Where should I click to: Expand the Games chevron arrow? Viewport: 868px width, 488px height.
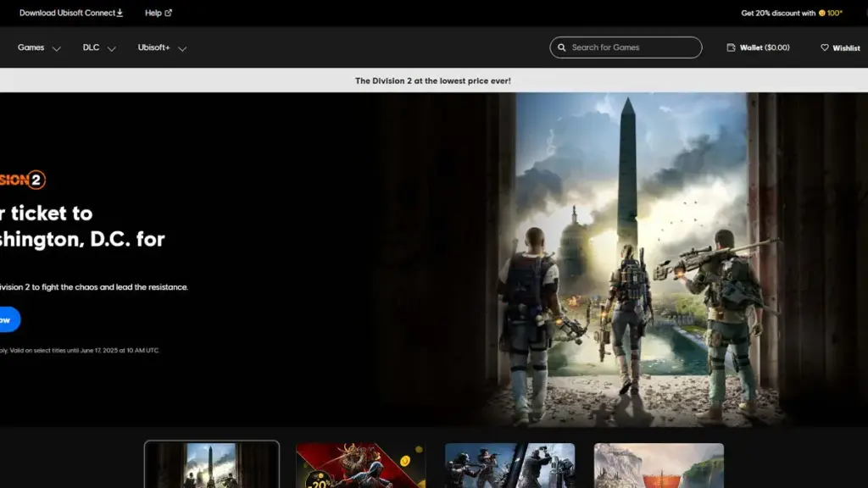point(57,48)
